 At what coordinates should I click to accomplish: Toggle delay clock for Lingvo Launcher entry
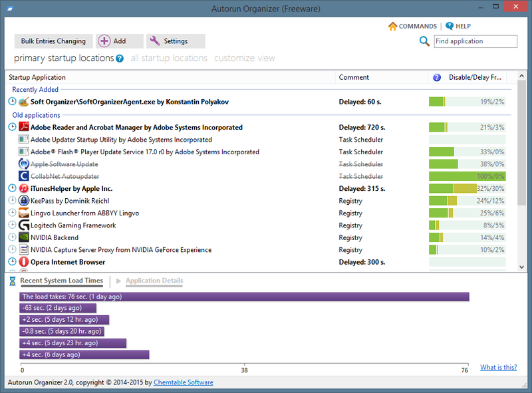(x=12, y=212)
